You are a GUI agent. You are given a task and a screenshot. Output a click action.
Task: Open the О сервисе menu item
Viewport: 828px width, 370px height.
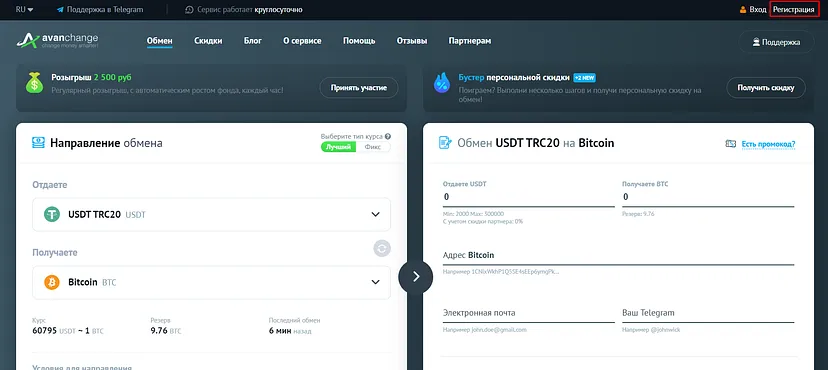coord(302,41)
